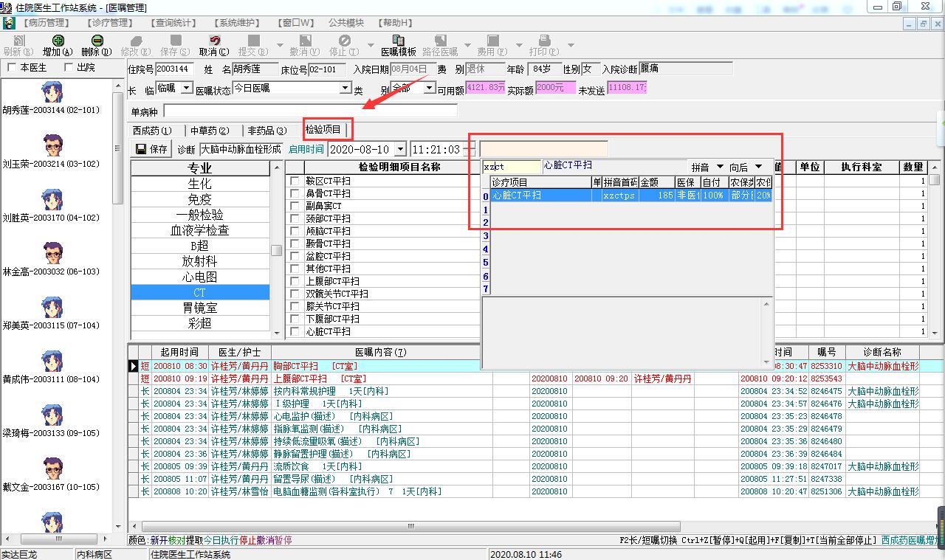The width and height of the screenshot is (945, 560).
Task: Select patient avatar for 梁琦梅-2003133
Action: point(52,415)
